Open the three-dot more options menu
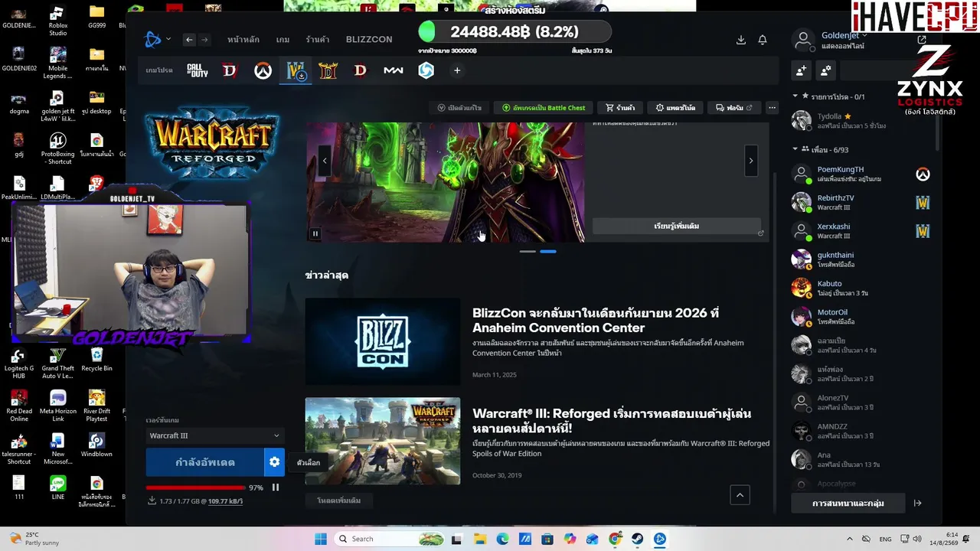The image size is (980, 551). click(772, 108)
